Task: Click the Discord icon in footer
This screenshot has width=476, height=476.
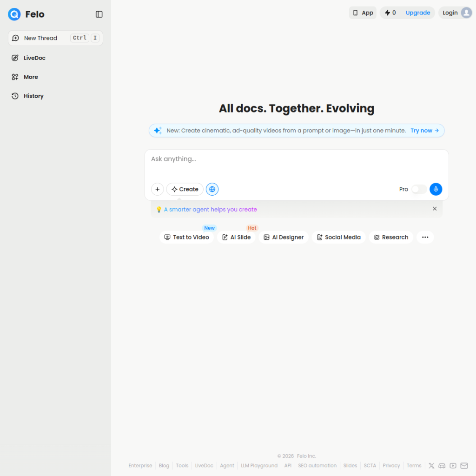Action: tap(442, 465)
